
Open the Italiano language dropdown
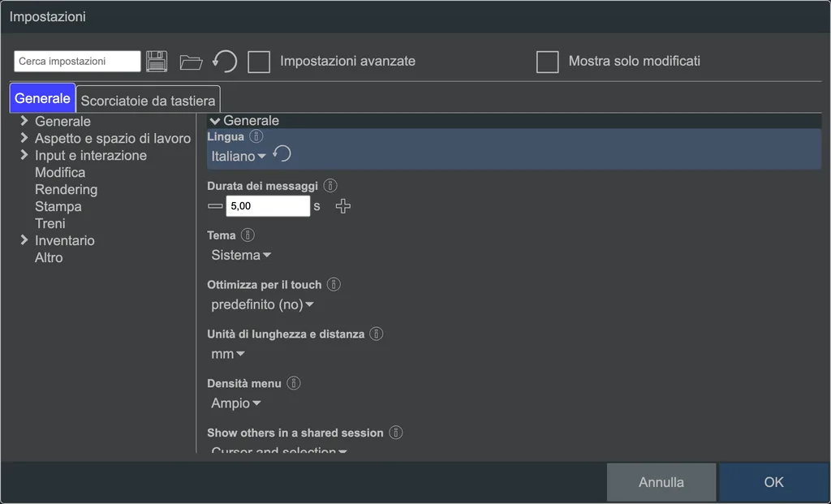click(239, 157)
